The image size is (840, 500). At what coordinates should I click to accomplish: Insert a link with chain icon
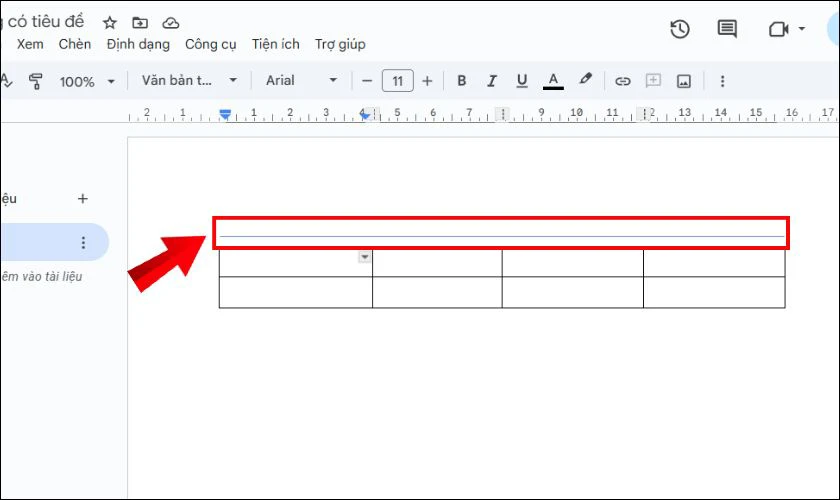tap(622, 81)
